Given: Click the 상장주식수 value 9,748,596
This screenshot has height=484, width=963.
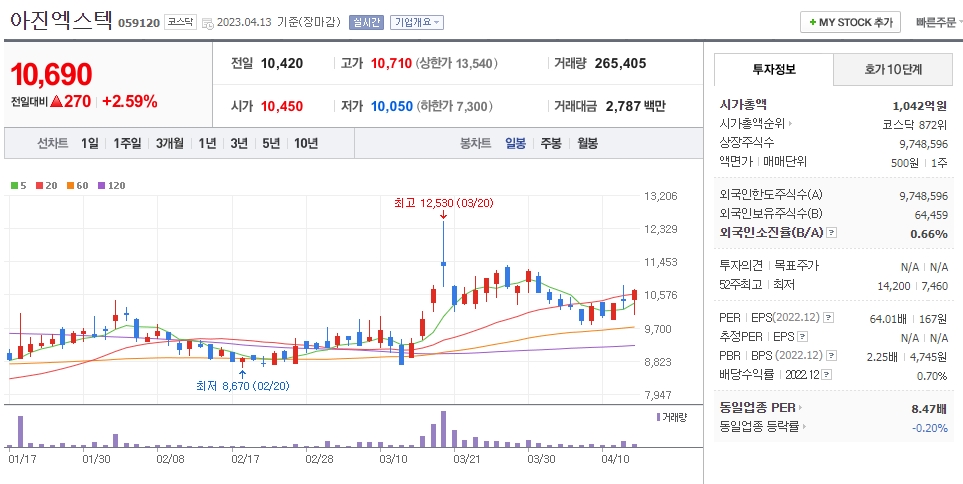Looking at the screenshot, I should pos(923,144).
